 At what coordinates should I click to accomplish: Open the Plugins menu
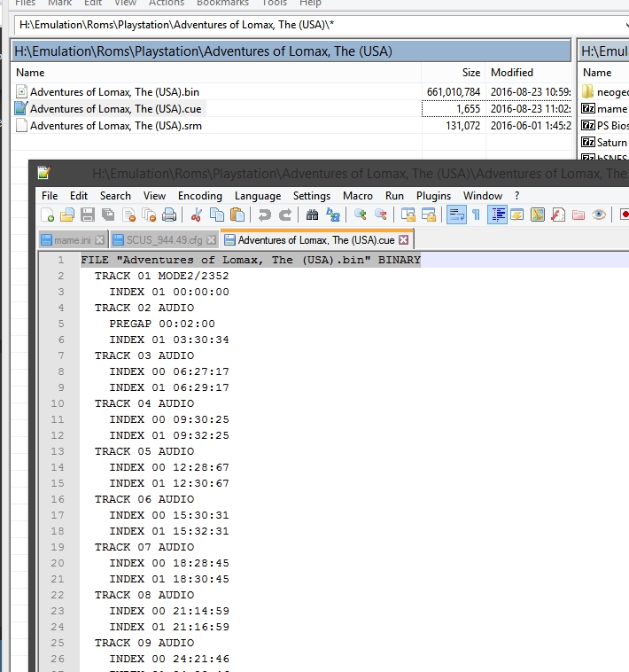[433, 196]
